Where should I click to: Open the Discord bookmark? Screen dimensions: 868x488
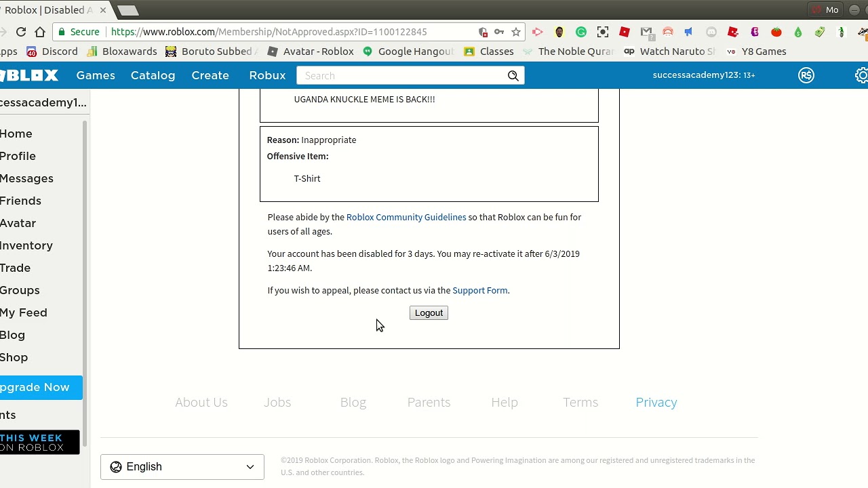[x=52, y=52]
